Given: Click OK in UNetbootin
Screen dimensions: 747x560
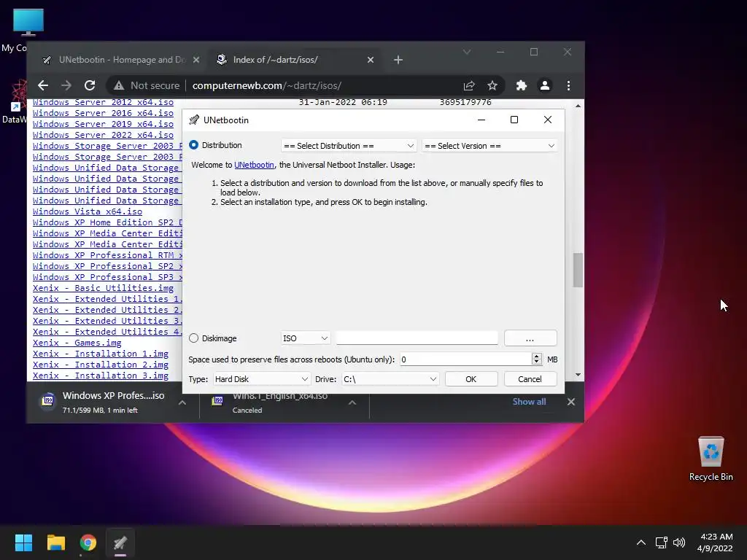Looking at the screenshot, I should pos(471,379).
